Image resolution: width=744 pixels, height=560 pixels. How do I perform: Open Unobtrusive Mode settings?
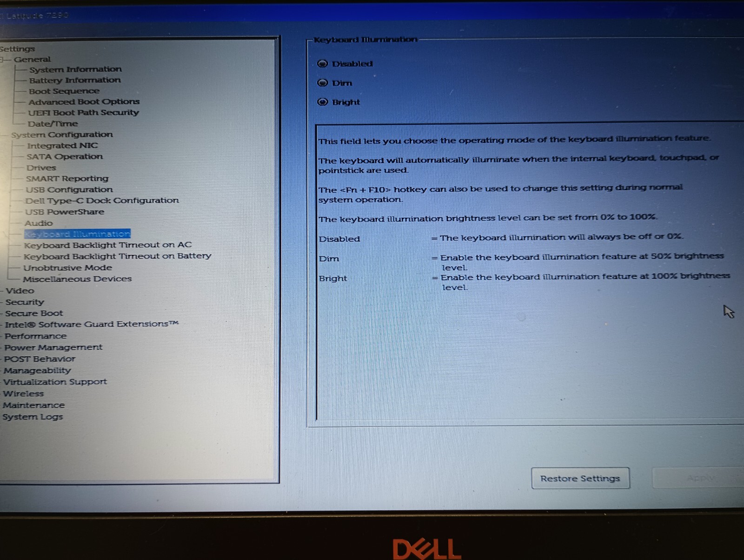pyautogui.click(x=67, y=268)
